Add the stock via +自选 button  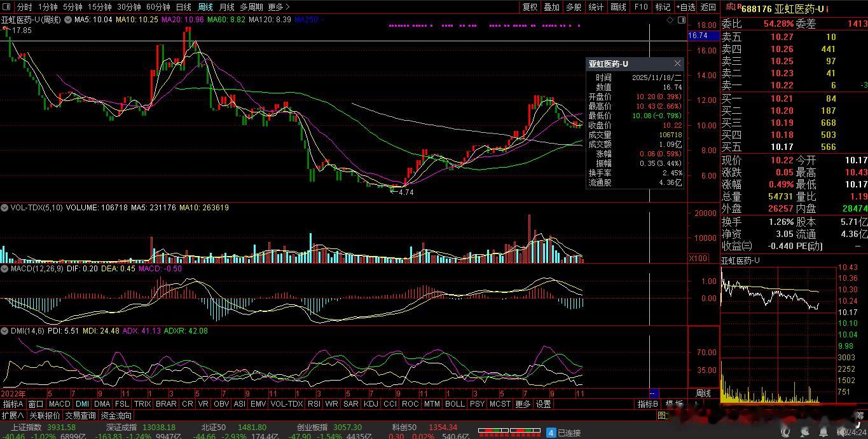coord(685,7)
